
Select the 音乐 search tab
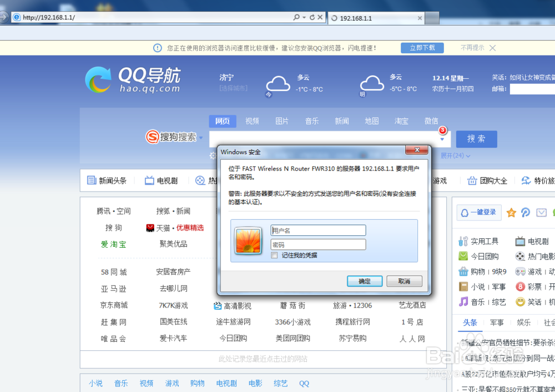pos(312,121)
